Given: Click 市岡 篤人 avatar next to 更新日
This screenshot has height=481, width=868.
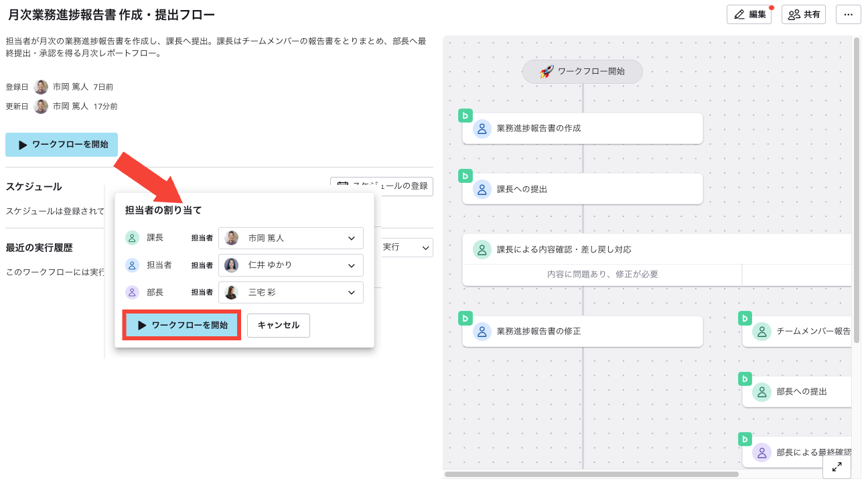Looking at the screenshot, I should point(42,107).
